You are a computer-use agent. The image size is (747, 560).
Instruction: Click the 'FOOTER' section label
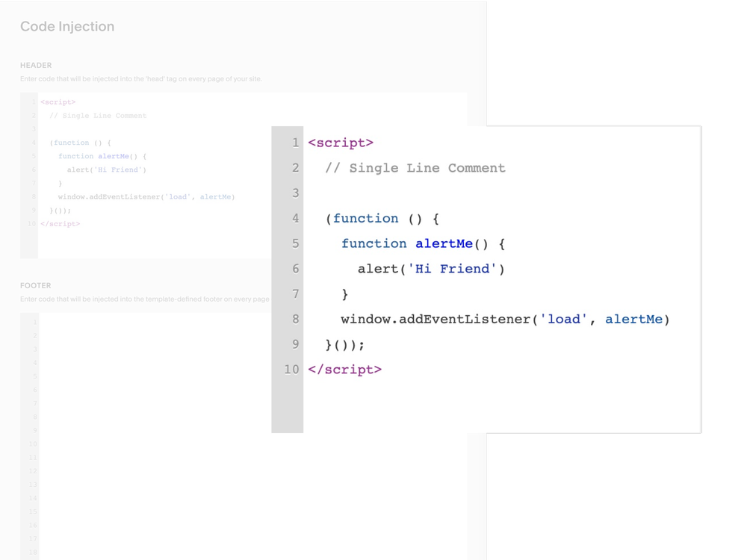pyautogui.click(x=35, y=286)
